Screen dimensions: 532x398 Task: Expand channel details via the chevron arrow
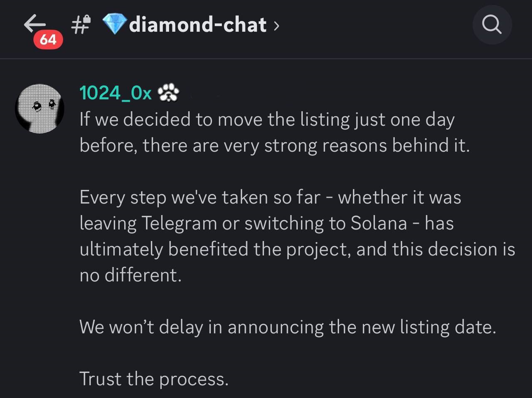coord(276,26)
